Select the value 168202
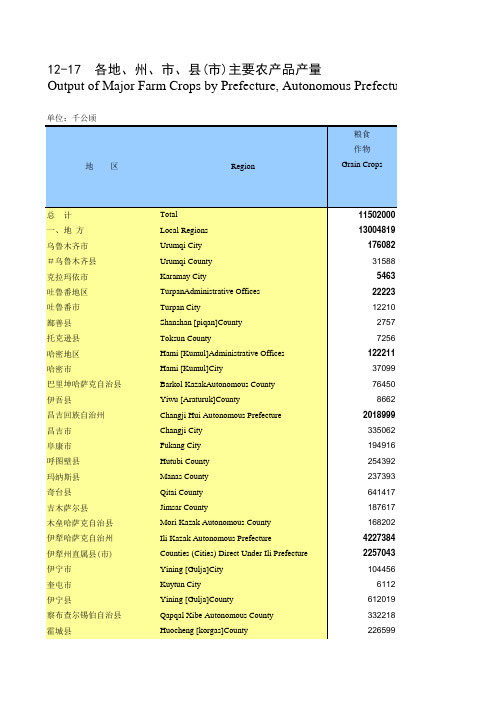496x702 pixels. tap(381, 522)
